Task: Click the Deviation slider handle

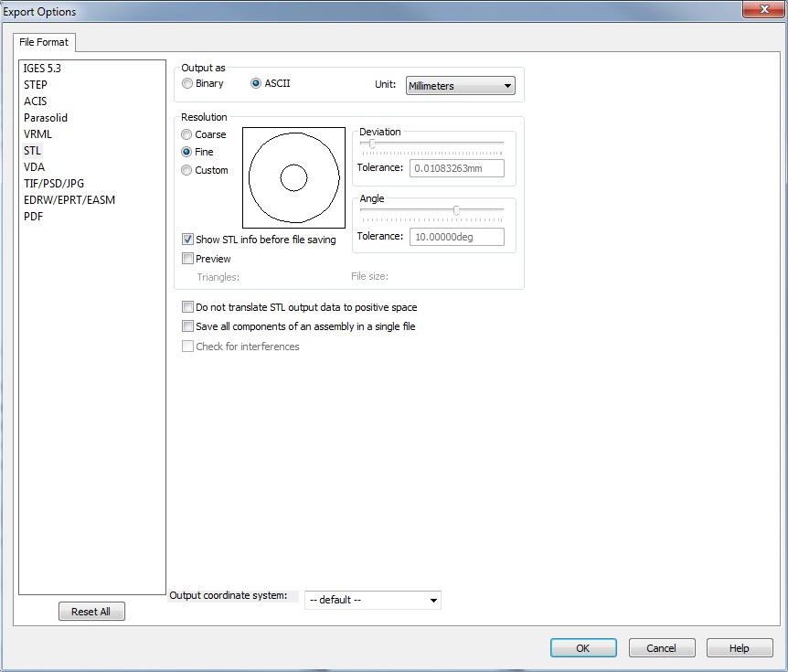Action: coord(372,144)
